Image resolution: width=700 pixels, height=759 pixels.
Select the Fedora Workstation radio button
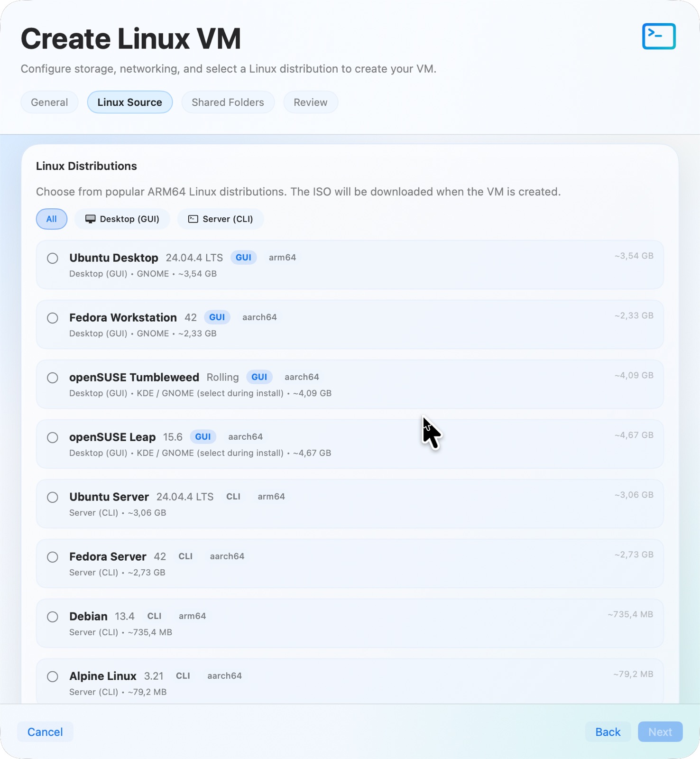click(53, 318)
